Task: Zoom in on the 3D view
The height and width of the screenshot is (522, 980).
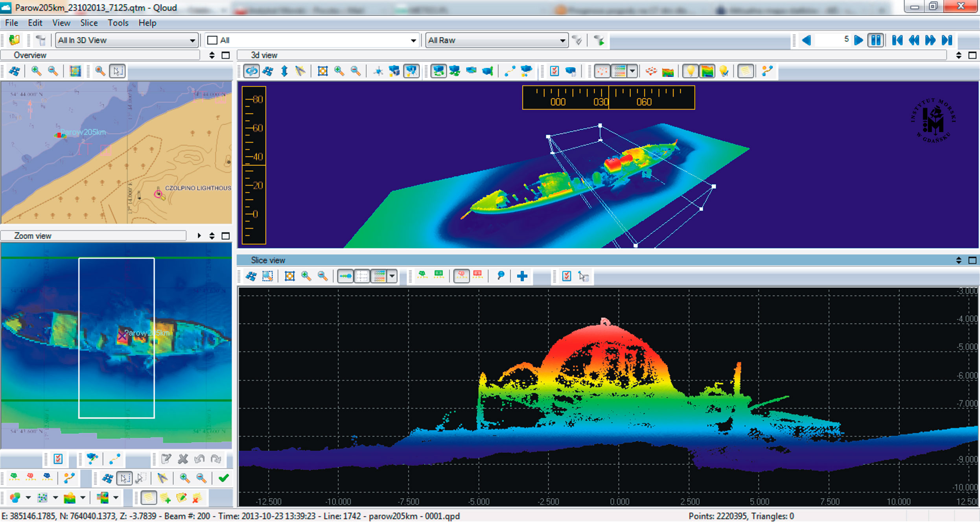Action: pyautogui.click(x=339, y=71)
